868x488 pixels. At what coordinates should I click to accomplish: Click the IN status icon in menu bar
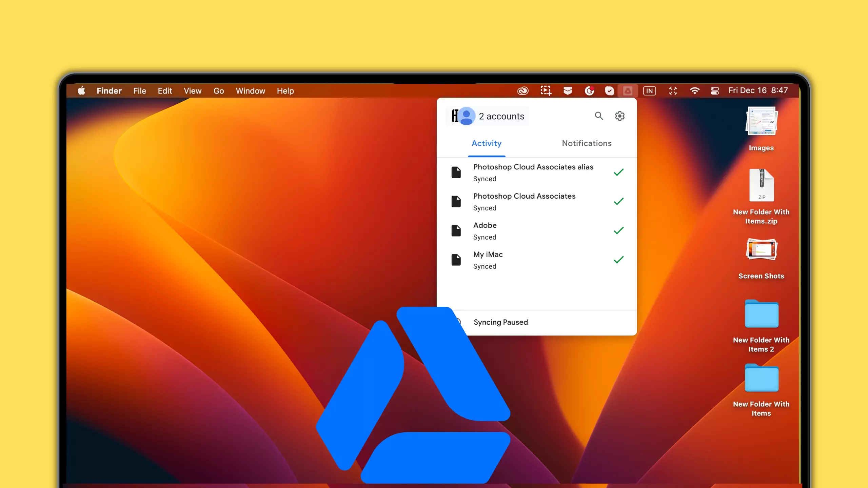[649, 90]
